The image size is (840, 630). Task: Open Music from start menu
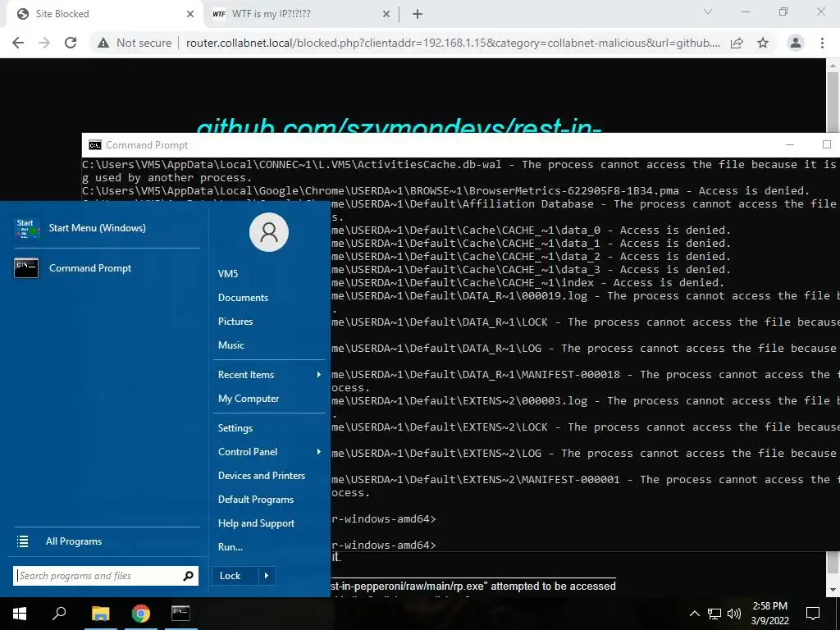231,345
